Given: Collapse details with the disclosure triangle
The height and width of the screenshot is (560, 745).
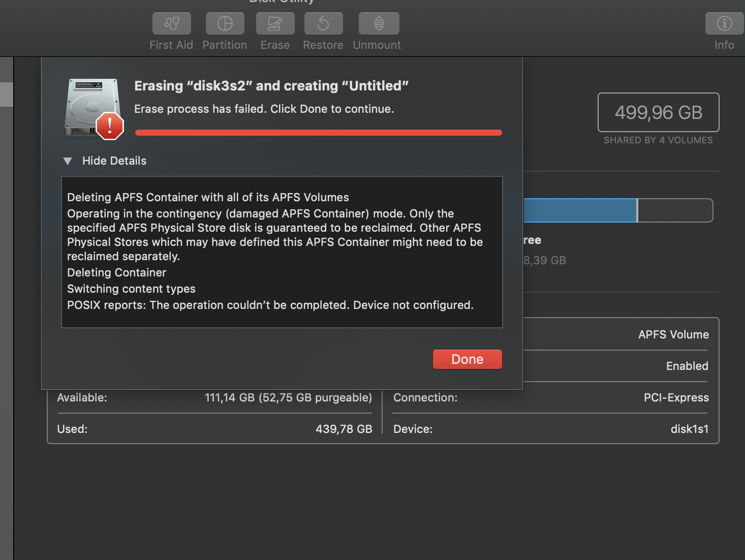Looking at the screenshot, I should (67, 161).
